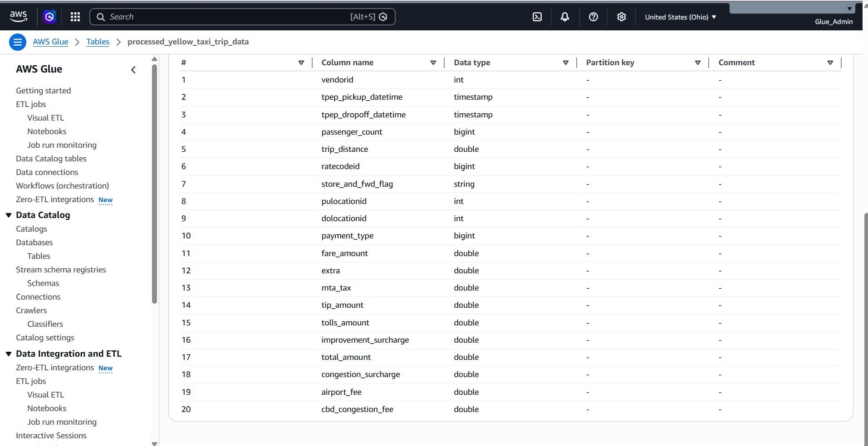
Task: Sort by the # column arrow
Action: [x=301, y=63]
